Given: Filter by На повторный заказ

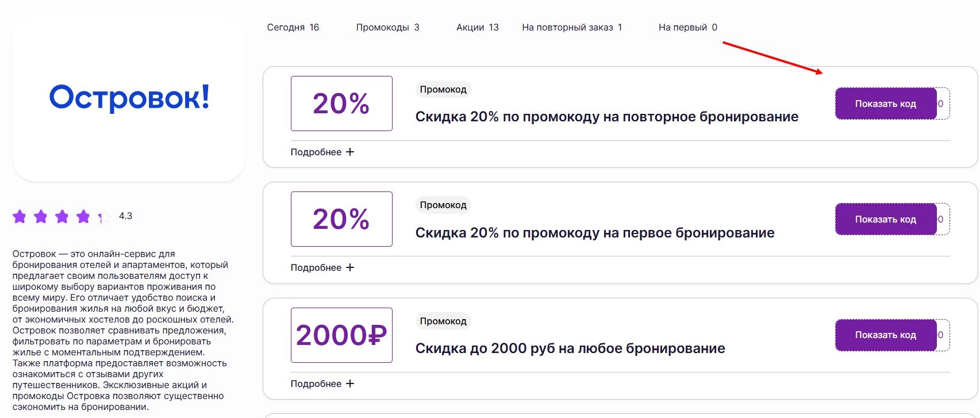Looking at the screenshot, I should pyautogui.click(x=571, y=27).
